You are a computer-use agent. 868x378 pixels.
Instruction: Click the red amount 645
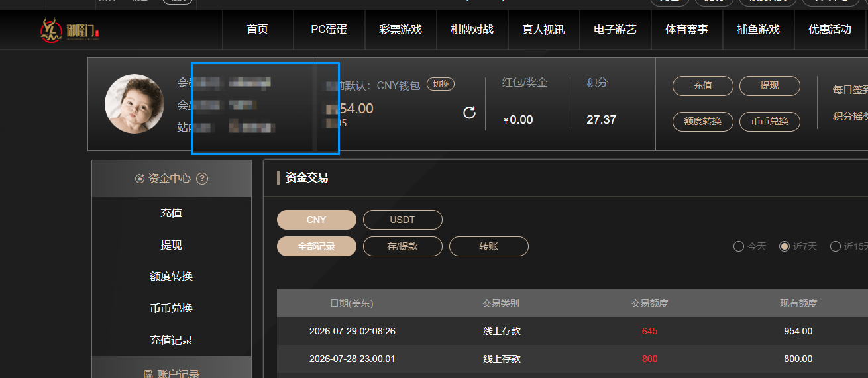pos(650,331)
